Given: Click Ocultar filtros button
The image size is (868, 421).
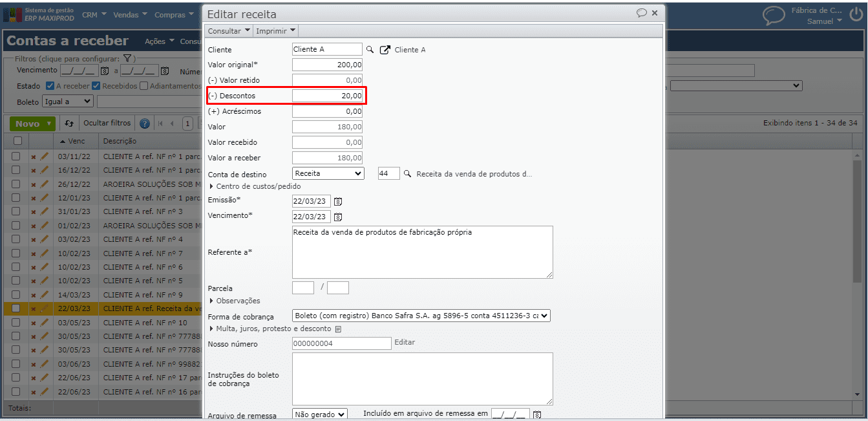Looking at the screenshot, I should point(107,123).
